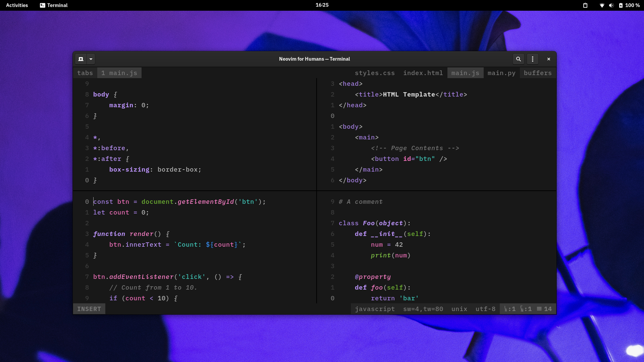This screenshot has width=644, height=362.
Task: Click the buffers label in tabline
Action: [538, 73]
